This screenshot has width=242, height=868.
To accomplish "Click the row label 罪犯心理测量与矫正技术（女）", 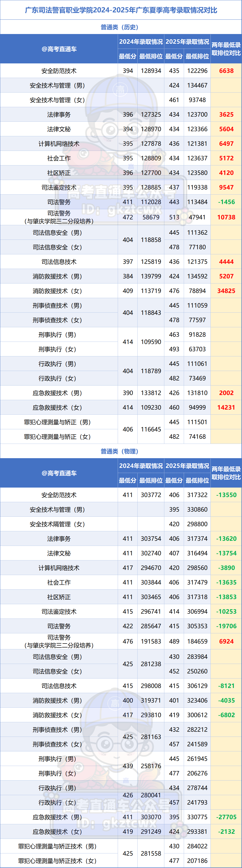I will click(59, 861).
